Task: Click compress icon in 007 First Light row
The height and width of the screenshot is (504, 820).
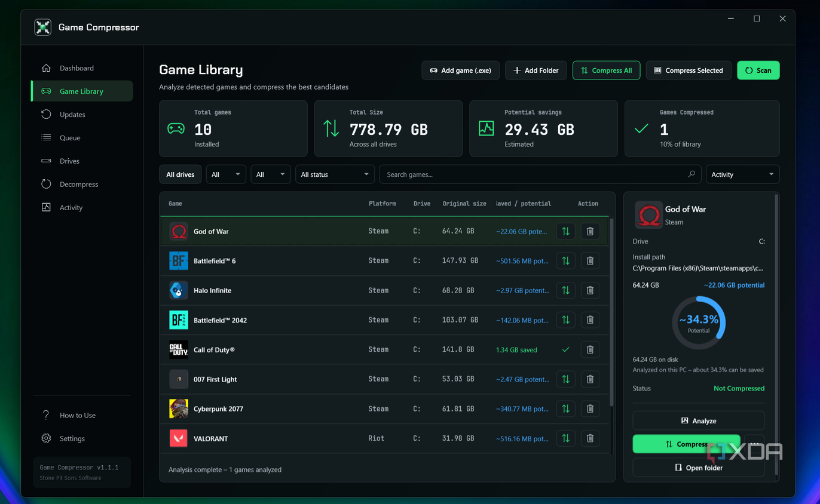Action: pos(565,379)
